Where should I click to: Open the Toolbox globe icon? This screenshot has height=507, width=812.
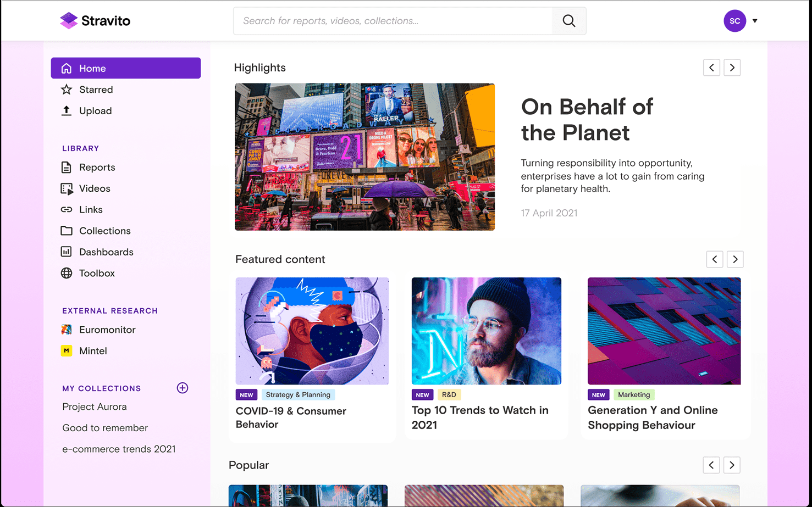[x=67, y=273]
